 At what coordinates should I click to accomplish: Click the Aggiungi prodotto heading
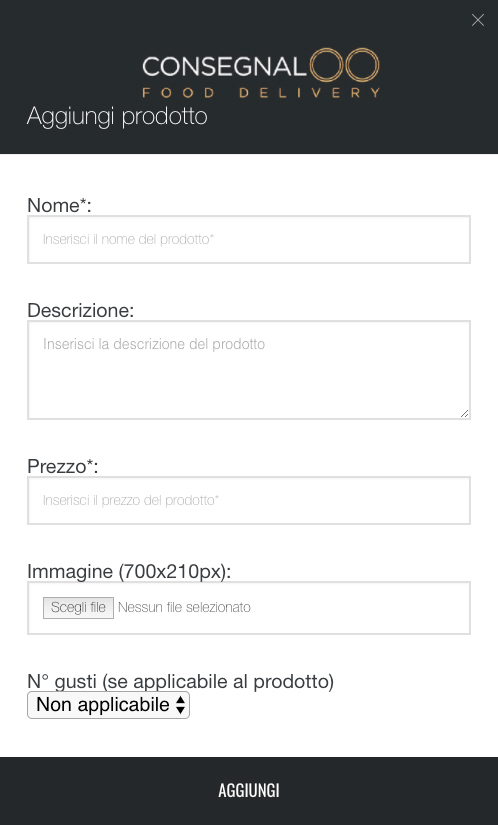[117, 116]
